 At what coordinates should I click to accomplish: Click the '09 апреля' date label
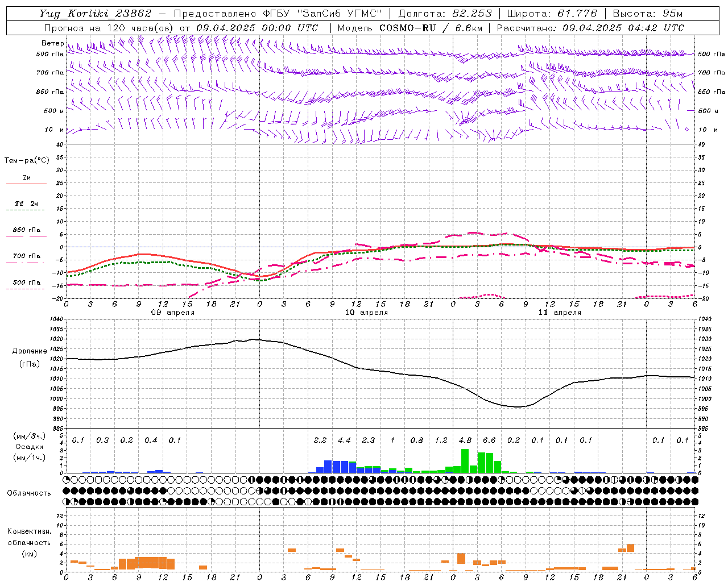pyautogui.click(x=172, y=313)
